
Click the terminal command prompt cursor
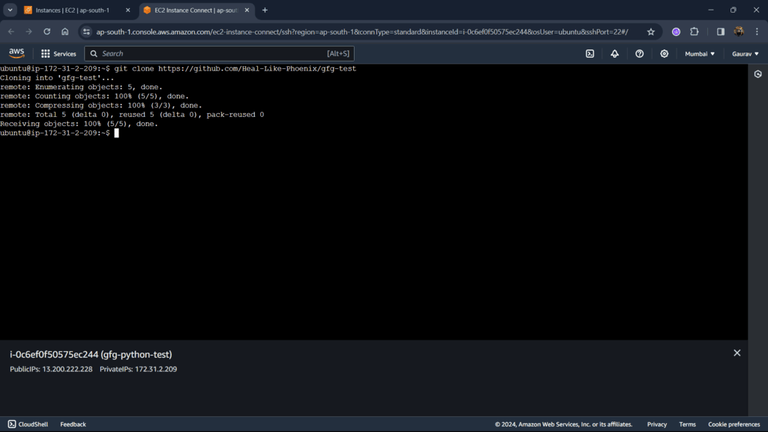click(x=117, y=133)
